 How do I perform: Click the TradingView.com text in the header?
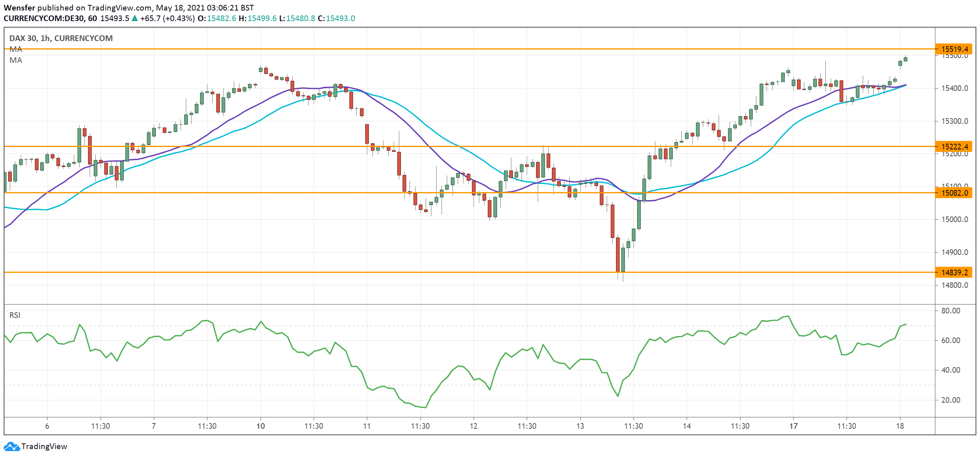click(119, 8)
